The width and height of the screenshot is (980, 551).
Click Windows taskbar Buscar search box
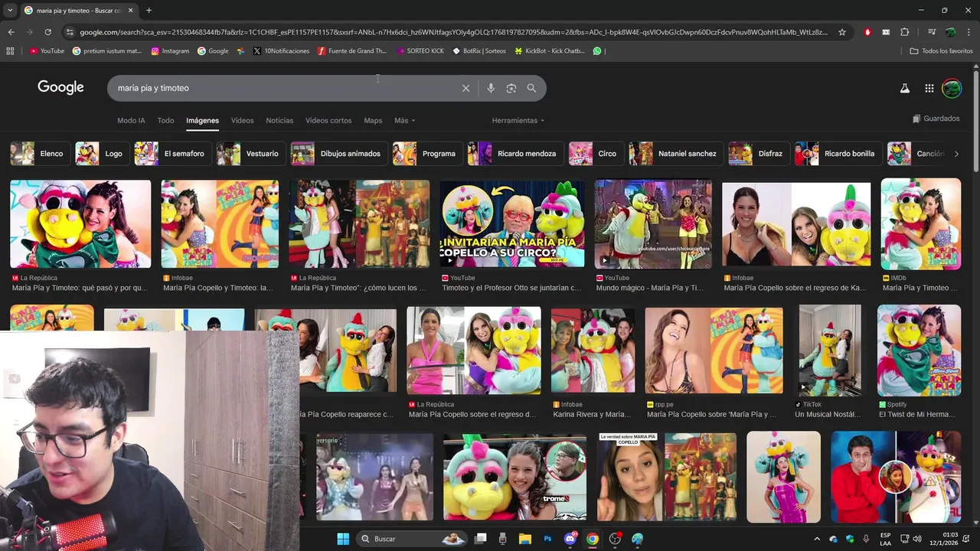(412, 539)
